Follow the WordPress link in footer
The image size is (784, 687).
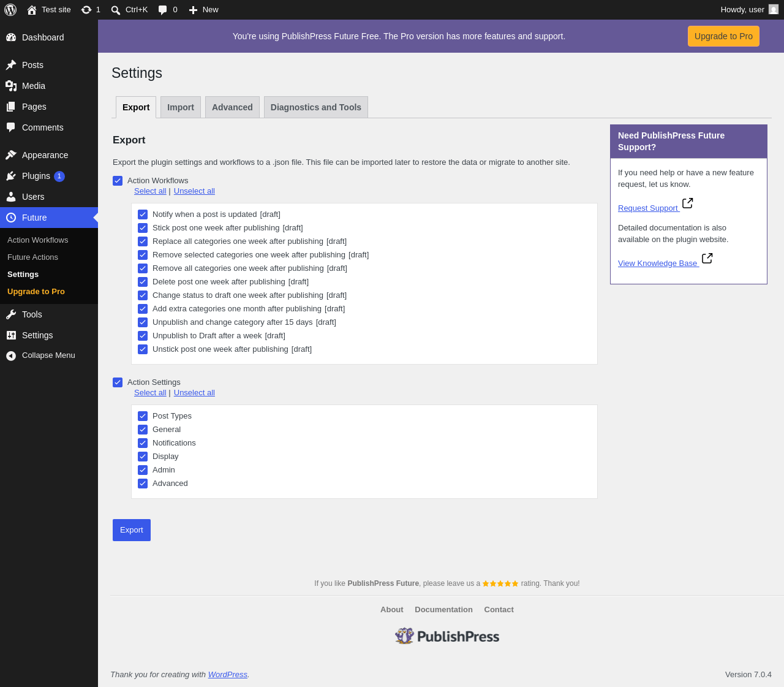[x=227, y=675]
